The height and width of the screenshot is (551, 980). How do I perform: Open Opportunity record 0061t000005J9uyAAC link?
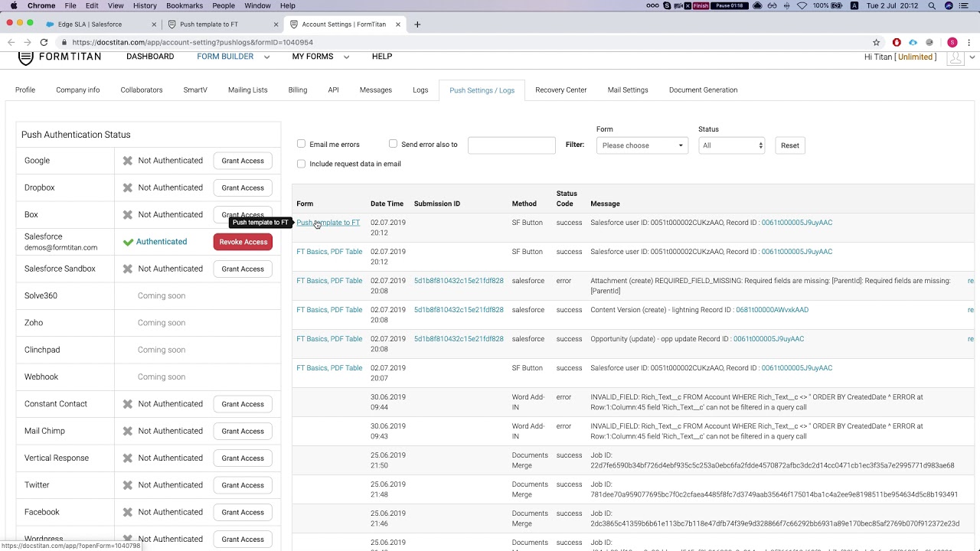click(769, 339)
